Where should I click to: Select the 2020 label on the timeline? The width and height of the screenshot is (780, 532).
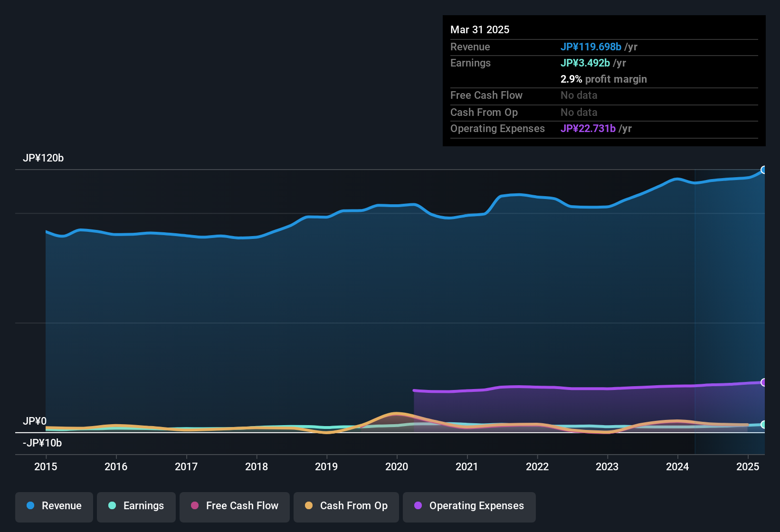point(397,467)
